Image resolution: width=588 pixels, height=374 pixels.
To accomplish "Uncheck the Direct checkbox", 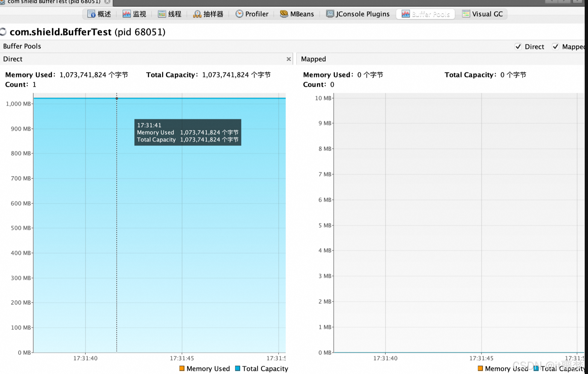I will point(518,47).
